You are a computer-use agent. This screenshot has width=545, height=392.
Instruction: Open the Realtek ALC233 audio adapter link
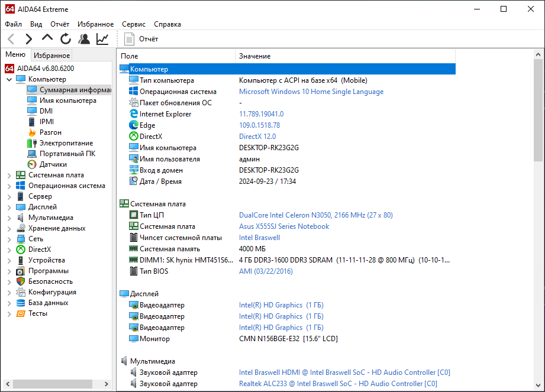click(338, 384)
